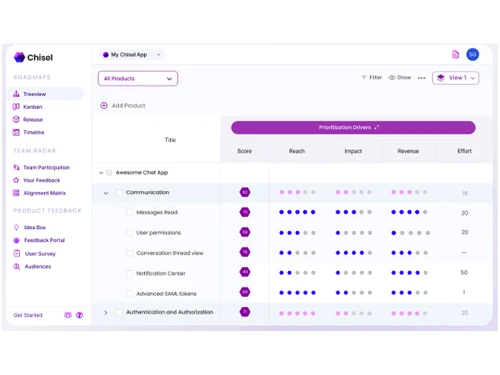Viewport: 500px width, 375px height.
Task: Click the Alignment Matrix grid icon
Action: click(x=16, y=193)
